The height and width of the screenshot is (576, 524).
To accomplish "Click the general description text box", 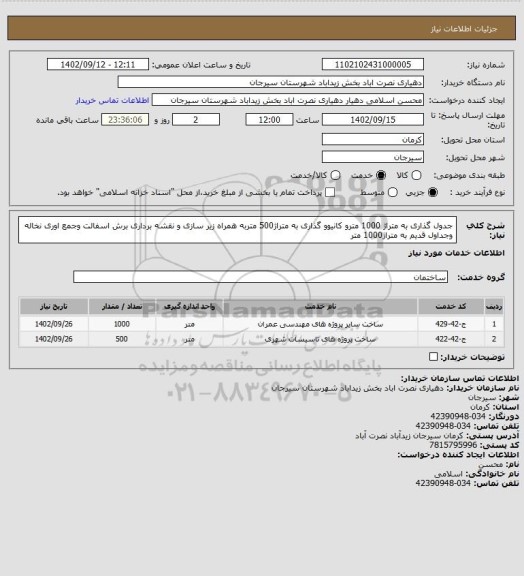I will coord(237,230).
